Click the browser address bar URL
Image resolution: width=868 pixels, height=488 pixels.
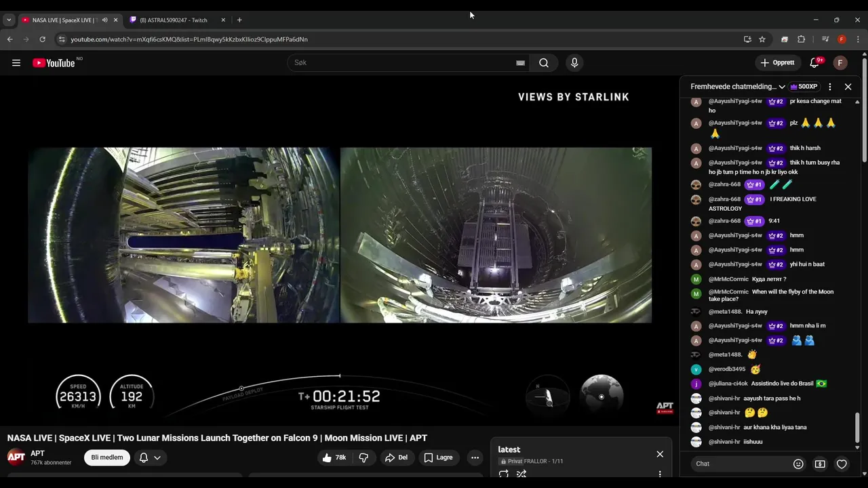pos(189,39)
